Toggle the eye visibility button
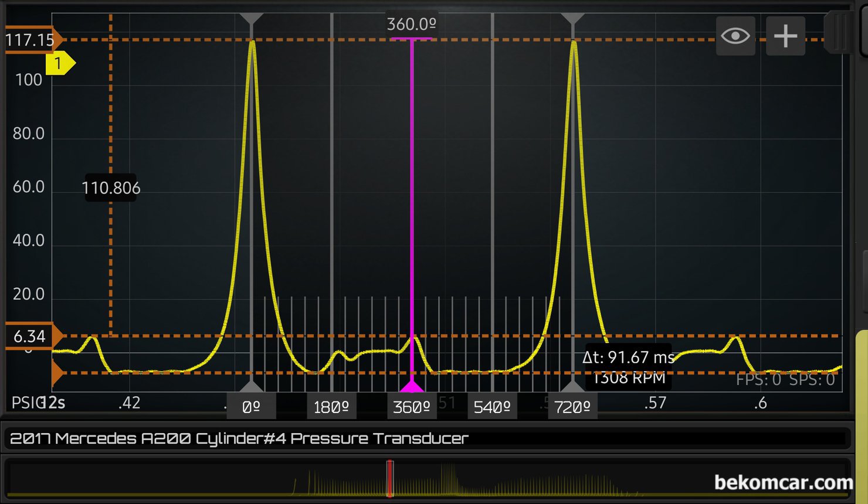 point(735,36)
